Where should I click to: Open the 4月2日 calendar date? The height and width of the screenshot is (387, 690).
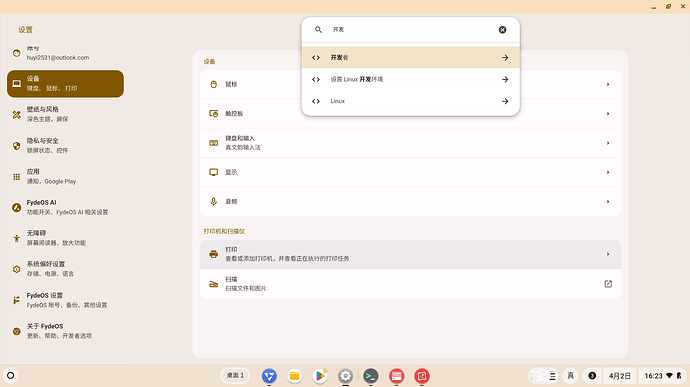[620, 376]
